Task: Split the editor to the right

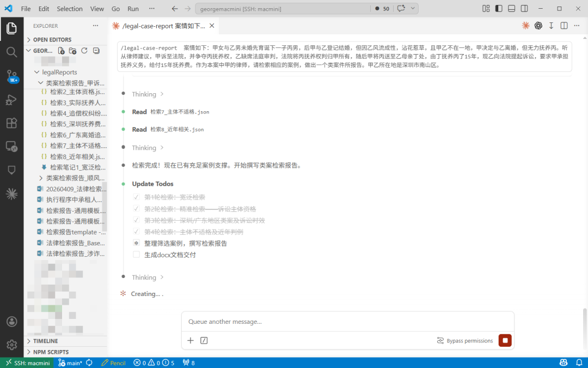Action: tap(564, 26)
